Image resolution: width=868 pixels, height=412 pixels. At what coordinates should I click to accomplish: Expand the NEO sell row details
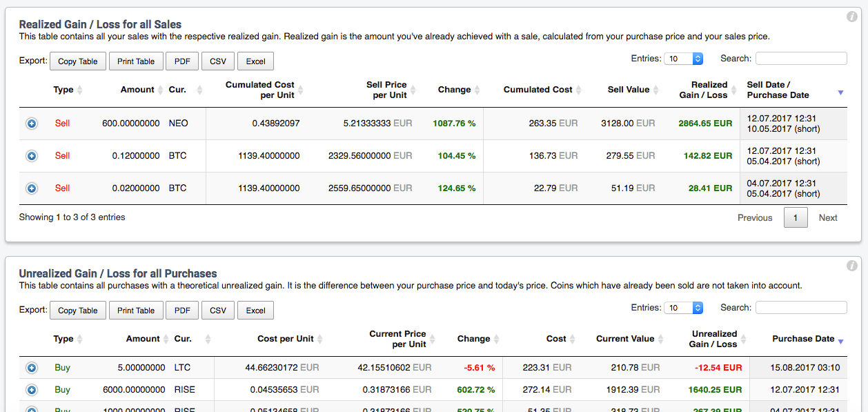[x=32, y=124]
